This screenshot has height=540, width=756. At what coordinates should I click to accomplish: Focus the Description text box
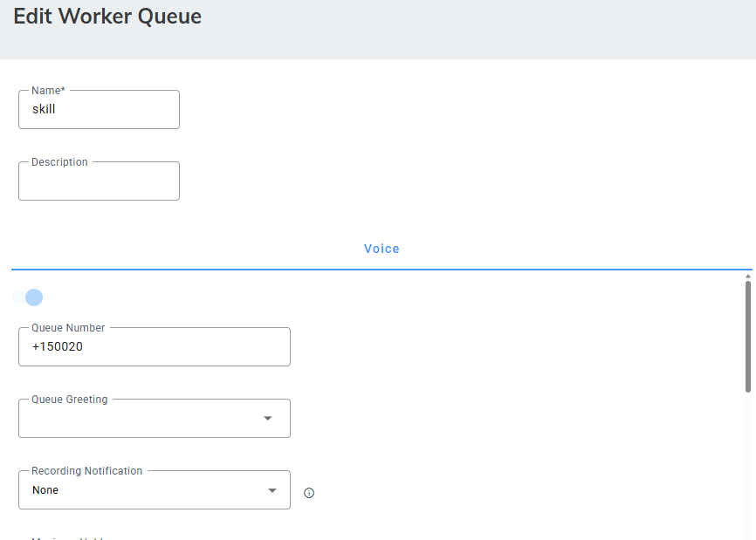click(x=99, y=182)
